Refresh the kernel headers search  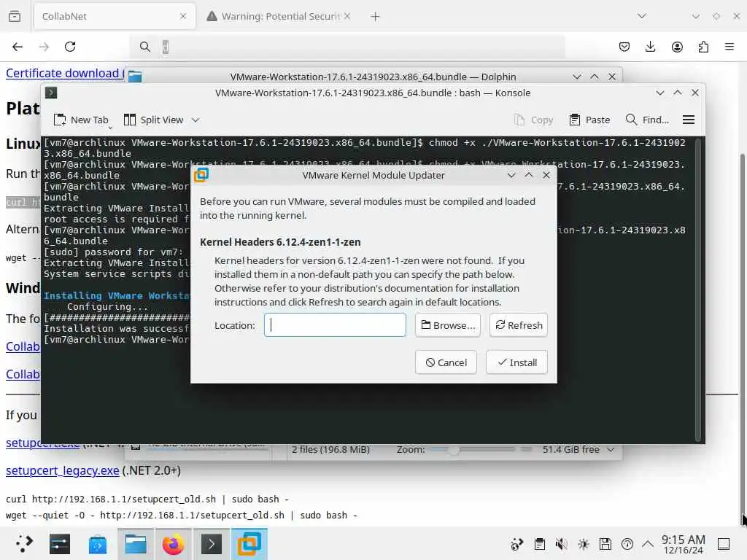pos(519,325)
